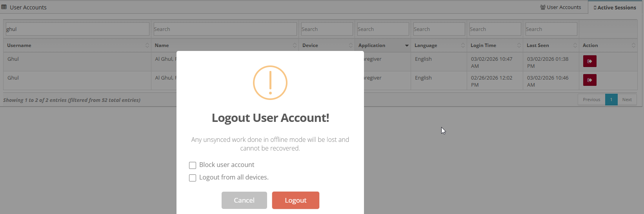Screen dimensions: 644x214
Task: Click last seen 03/02/2026 01:38 PM
Action: [548, 62]
